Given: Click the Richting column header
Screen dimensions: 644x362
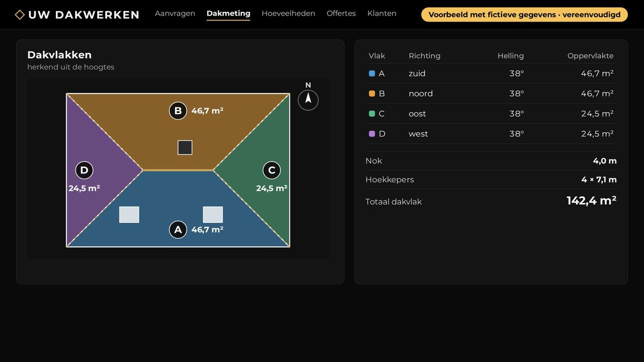Looking at the screenshot, I should (x=425, y=56).
